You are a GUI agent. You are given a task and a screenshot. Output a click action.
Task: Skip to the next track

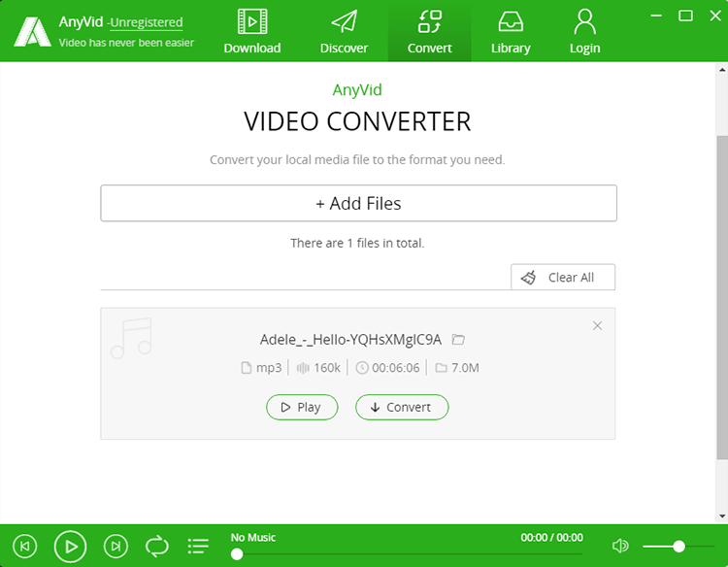click(x=116, y=546)
